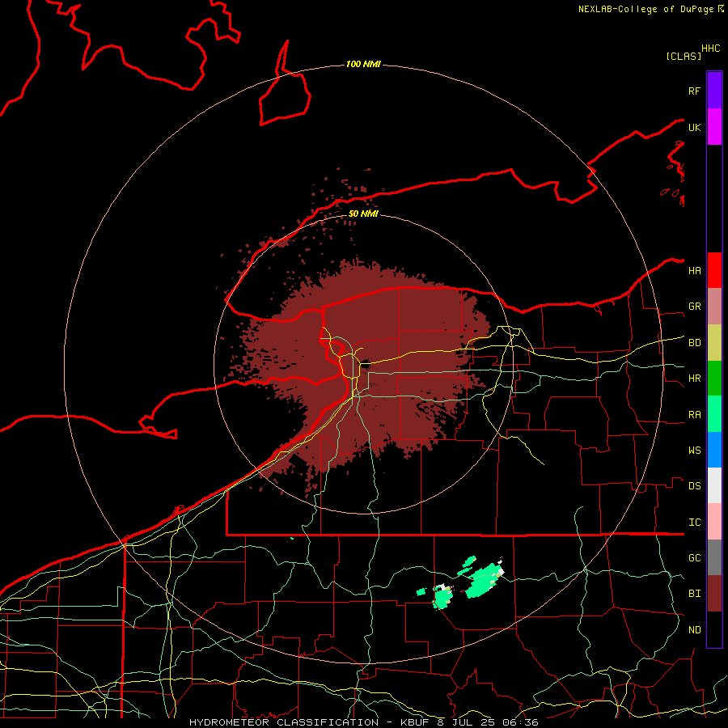The image size is (728, 728).
Task: Click the white DS legend swatch
Action: (714, 485)
